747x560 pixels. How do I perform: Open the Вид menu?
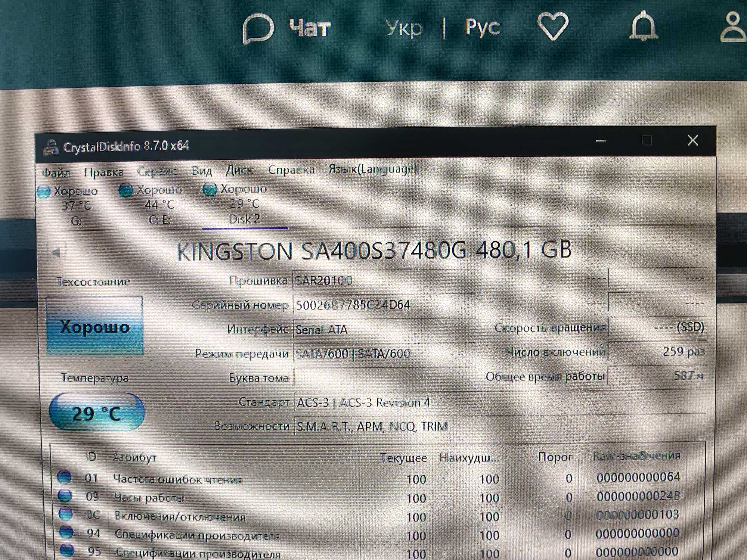click(x=202, y=171)
